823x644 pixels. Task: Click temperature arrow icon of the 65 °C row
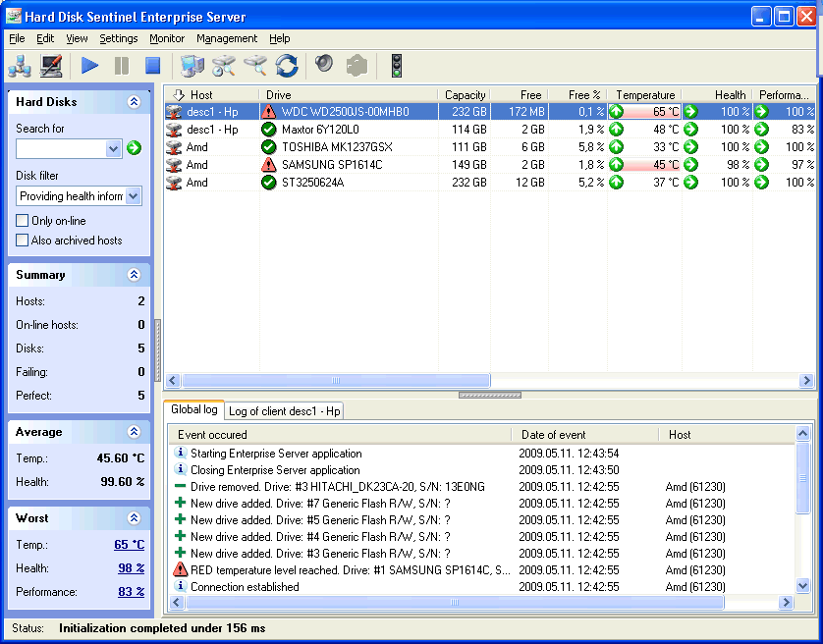[616, 111]
